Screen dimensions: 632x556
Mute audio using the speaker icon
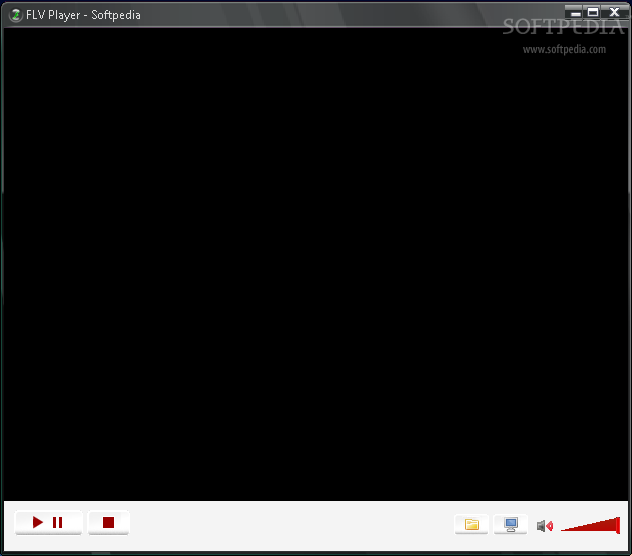pyautogui.click(x=545, y=526)
